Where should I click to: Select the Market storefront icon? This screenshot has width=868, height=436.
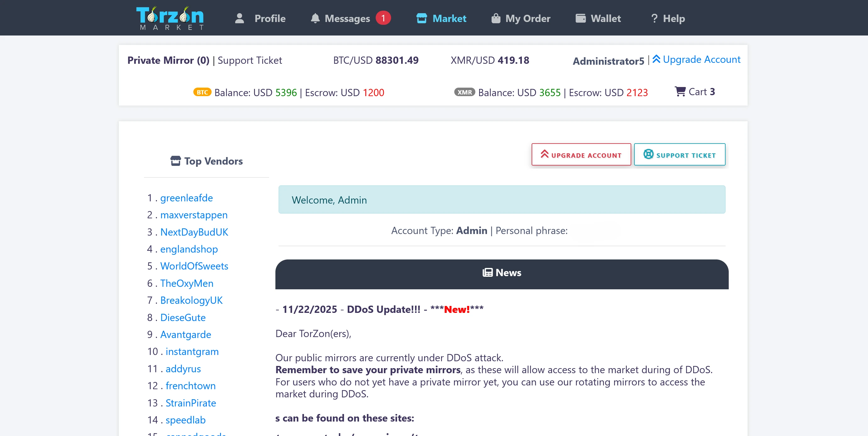422,19
